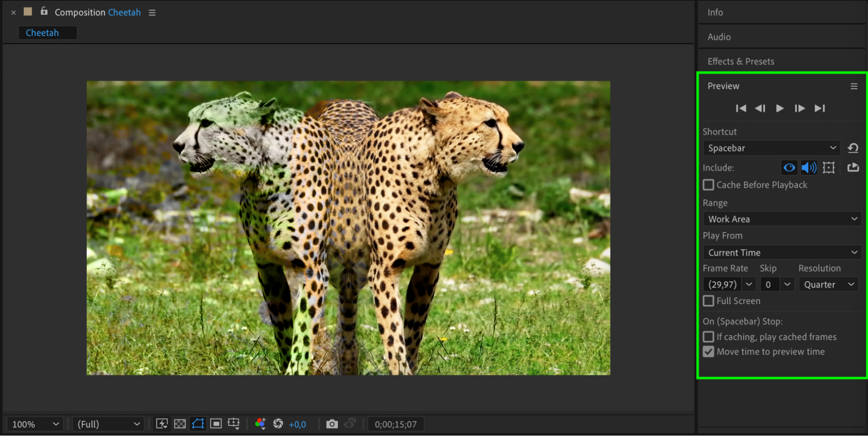Toggle video include eye icon in Preview
Image resolution: width=868 pixels, height=436 pixels.
tap(789, 167)
